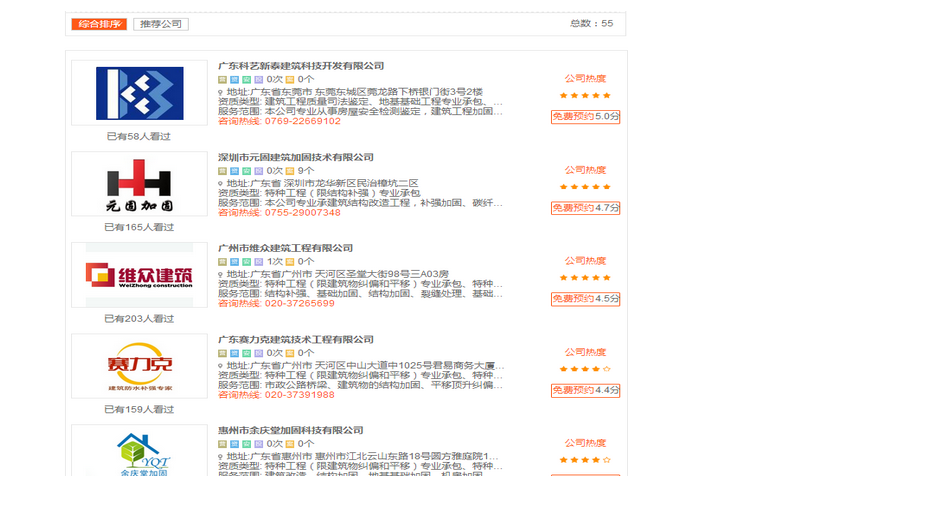Click green 安 badge icon for 广东科艺新泰
Image resolution: width=950 pixels, height=505 pixels.
click(x=247, y=80)
